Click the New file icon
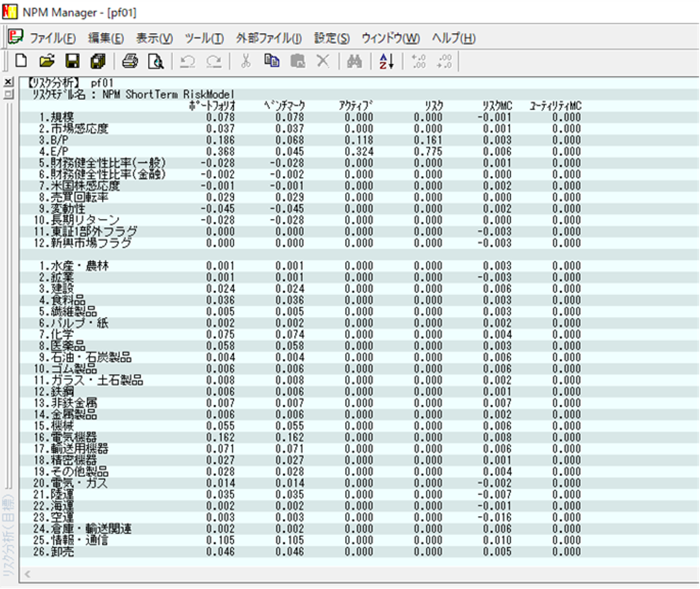 pyautogui.click(x=21, y=61)
